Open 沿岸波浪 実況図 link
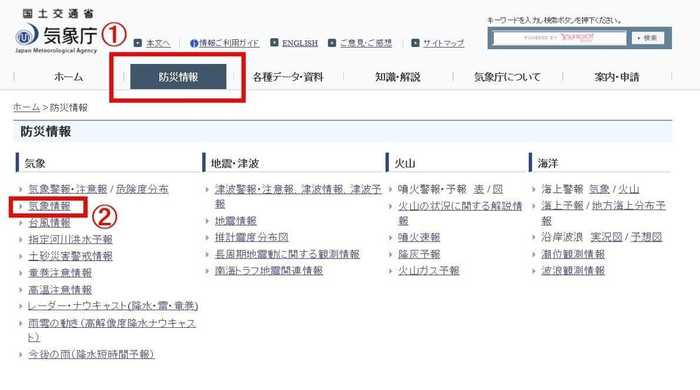This screenshot has width=700, height=390. (606, 237)
